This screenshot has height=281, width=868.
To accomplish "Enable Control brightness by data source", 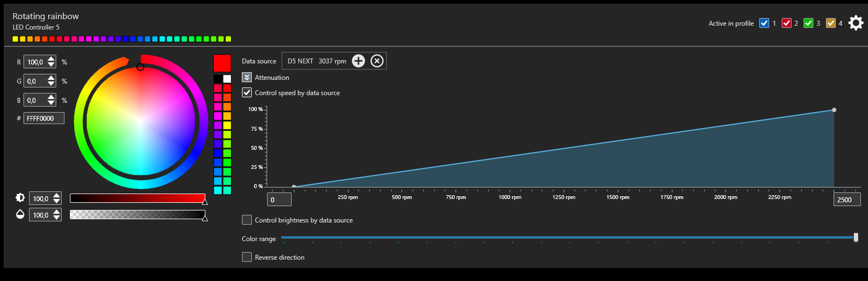I will pos(247,220).
